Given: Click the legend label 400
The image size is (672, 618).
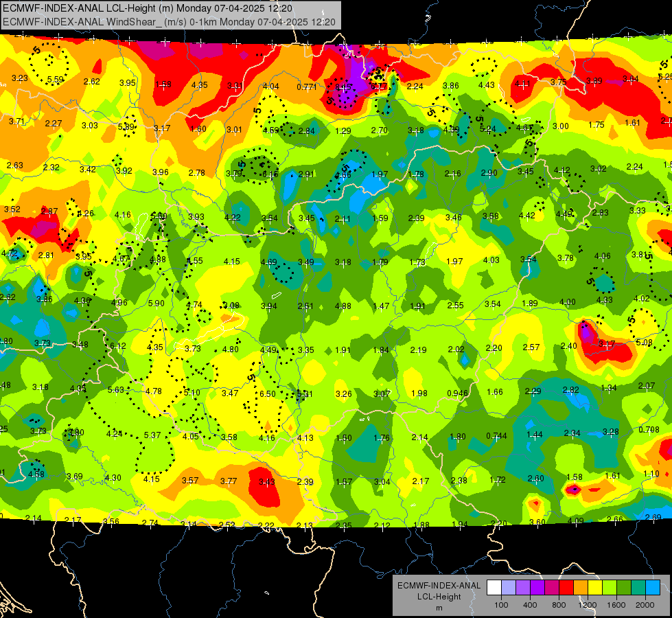Looking at the screenshot, I should coord(530,605).
